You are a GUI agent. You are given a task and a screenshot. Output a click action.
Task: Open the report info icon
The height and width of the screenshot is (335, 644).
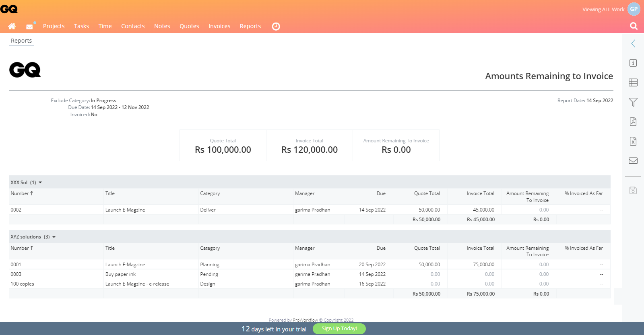tap(633, 63)
